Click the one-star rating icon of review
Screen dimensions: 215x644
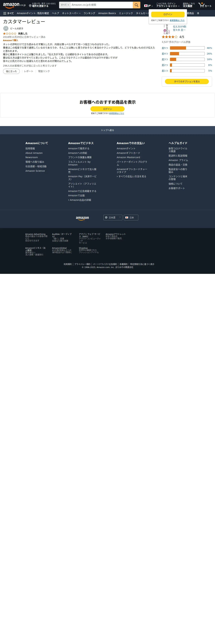point(10,33)
